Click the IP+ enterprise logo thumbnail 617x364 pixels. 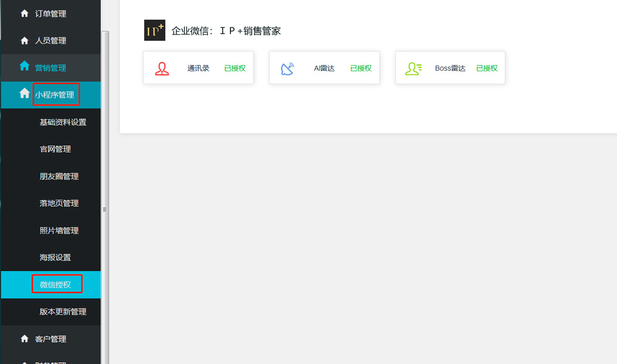[x=155, y=30]
